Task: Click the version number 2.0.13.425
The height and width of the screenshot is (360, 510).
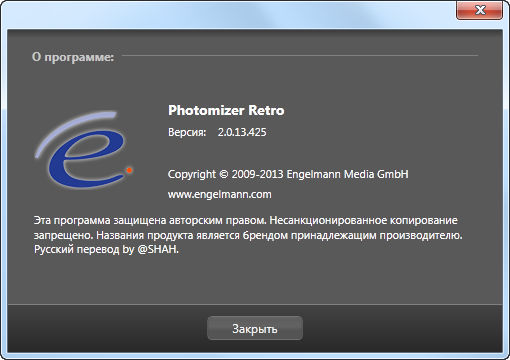Action: [x=242, y=132]
